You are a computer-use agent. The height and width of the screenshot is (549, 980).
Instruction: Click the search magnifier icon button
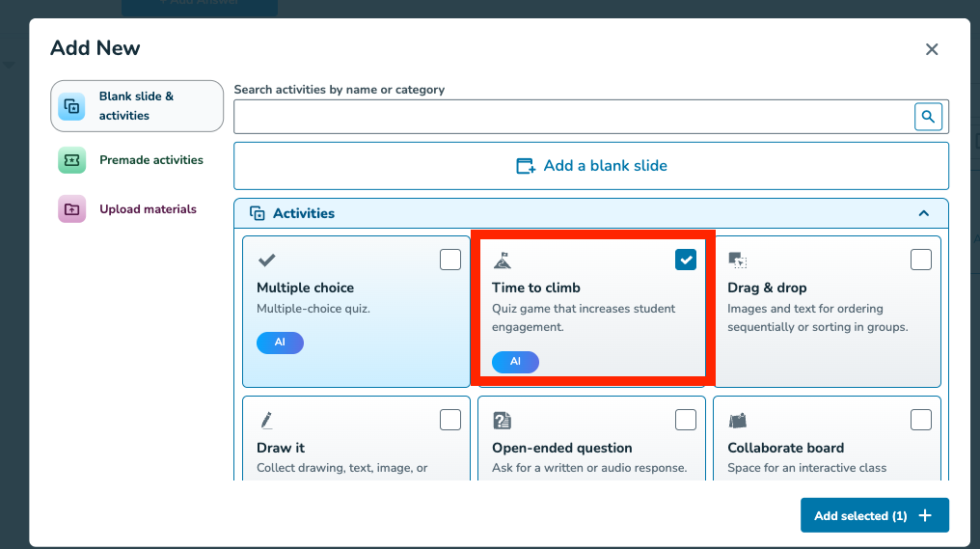928,117
